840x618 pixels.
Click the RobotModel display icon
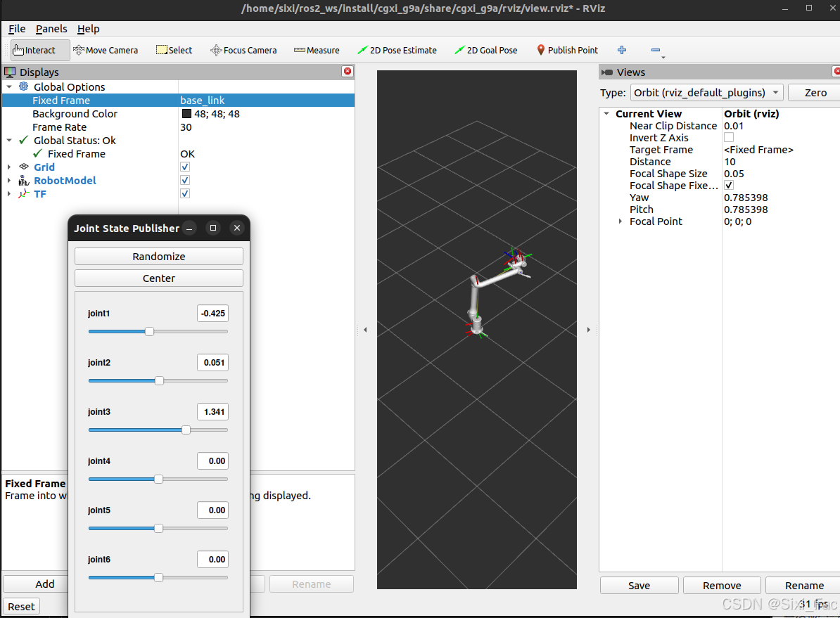[x=24, y=181]
